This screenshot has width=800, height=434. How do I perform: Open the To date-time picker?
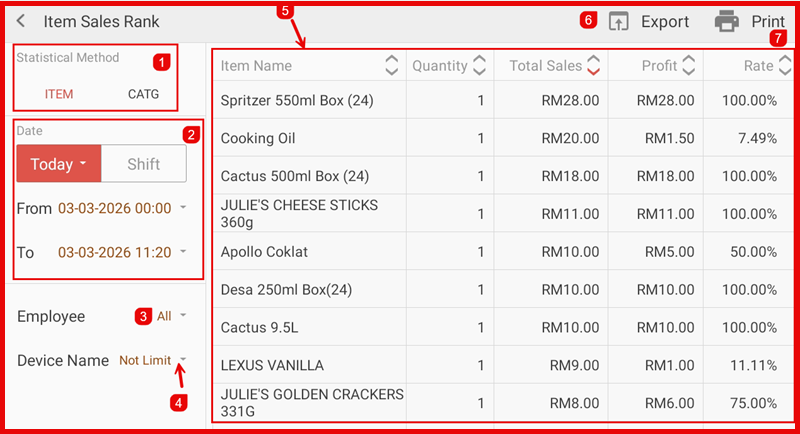(122, 253)
